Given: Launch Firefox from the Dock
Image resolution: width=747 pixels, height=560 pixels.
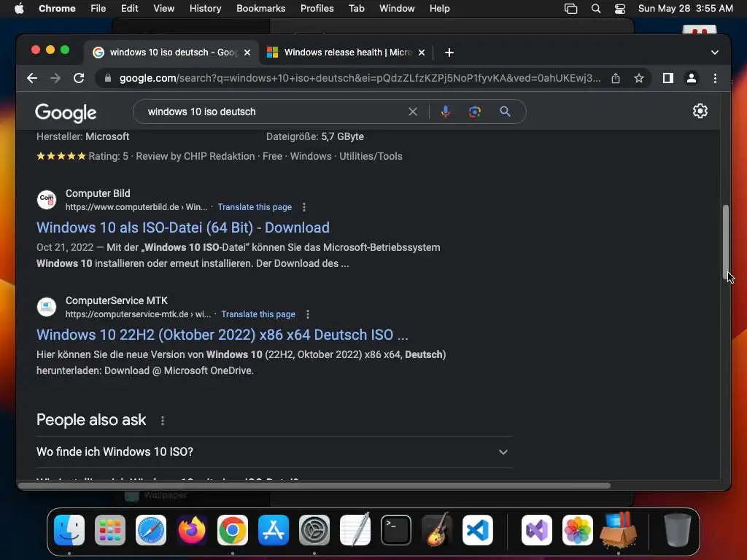Looking at the screenshot, I should 192,530.
